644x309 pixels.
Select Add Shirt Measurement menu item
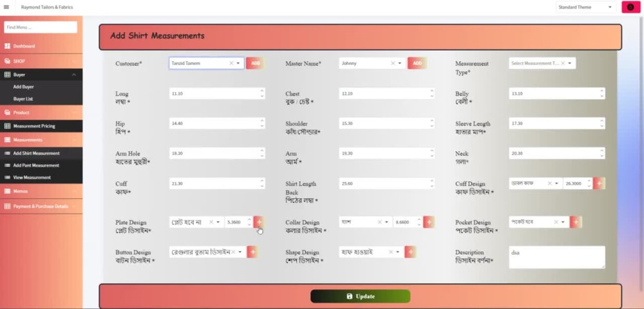click(41, 153)
